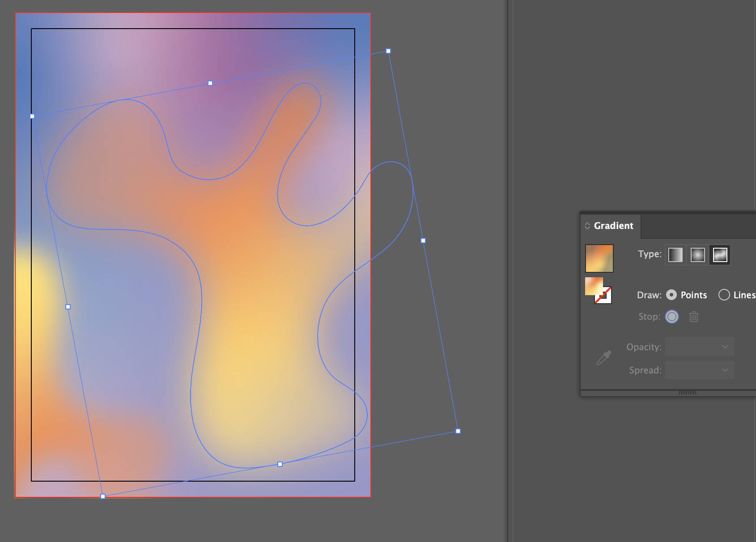This screenshot has height=542, width=756.
Task: Enable the Lines draw mode
Action: point(724,295)
